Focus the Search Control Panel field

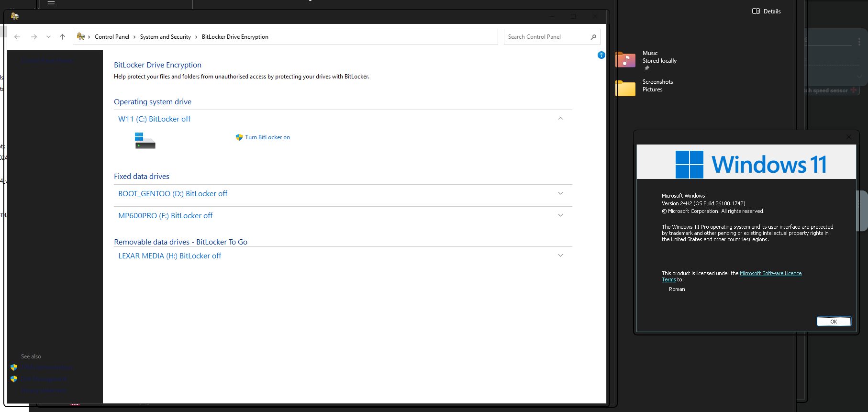(552, 37)
